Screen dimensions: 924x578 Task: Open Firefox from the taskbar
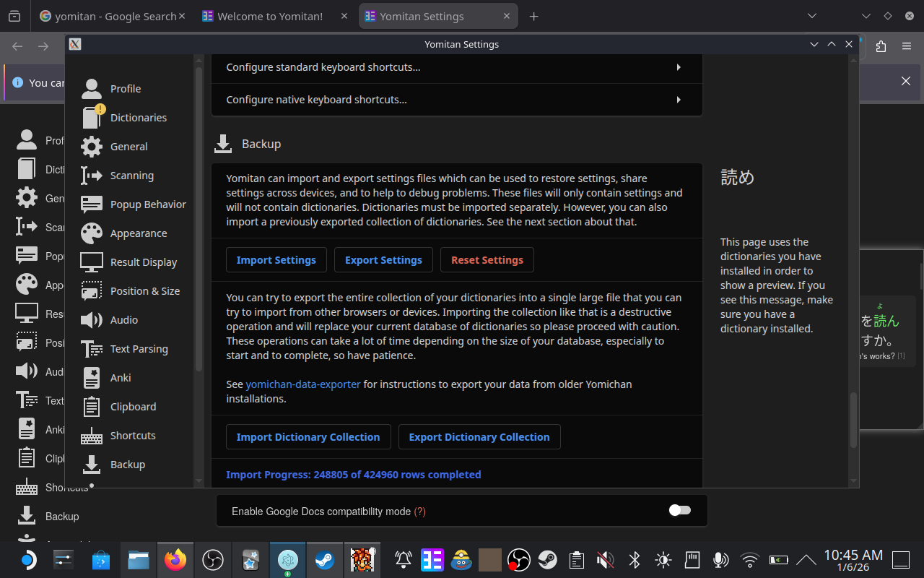click(x=175, y=560)
